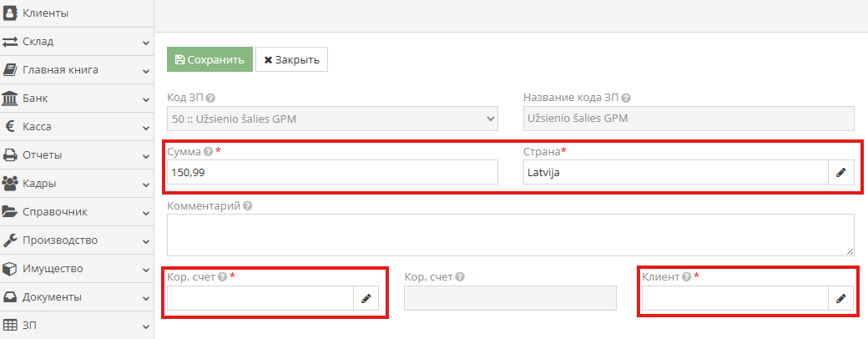The width and height of the screenshot is (868, 339).
Task: Expand the Склад menu chevron
Action: [x=145, y=43]
